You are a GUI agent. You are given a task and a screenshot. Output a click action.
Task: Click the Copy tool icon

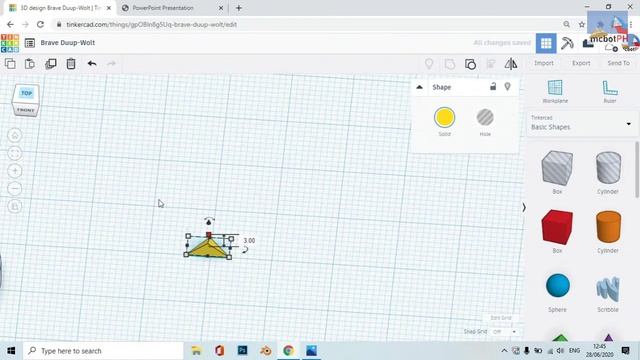click(10, 64)
